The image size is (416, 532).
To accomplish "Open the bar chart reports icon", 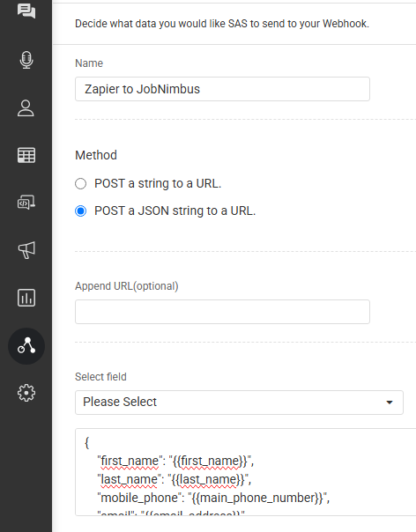I will click(x=26, y=298).
